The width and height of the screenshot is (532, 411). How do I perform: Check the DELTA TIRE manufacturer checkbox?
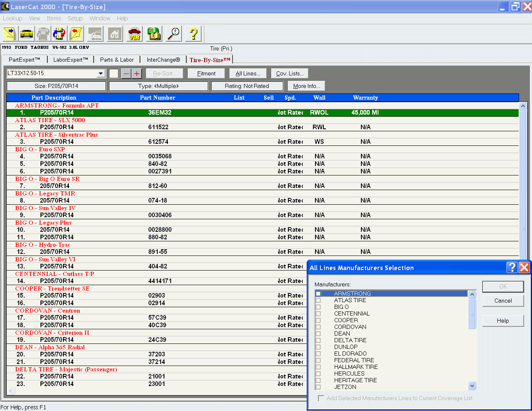point(318,340)
